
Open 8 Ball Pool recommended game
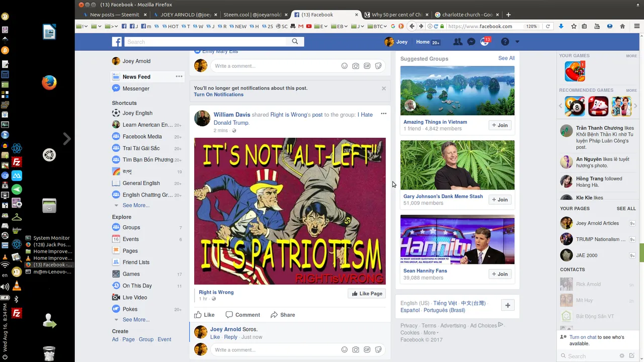pos(575,106)
